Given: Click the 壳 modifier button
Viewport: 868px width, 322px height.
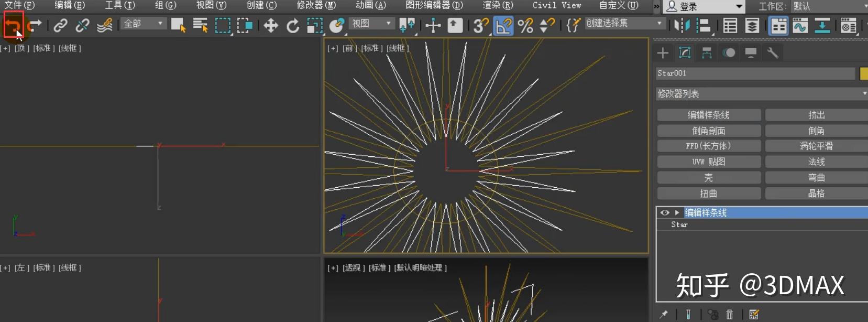Looking at the screenshot, I should pyautogui.click(x=709, y=178).
